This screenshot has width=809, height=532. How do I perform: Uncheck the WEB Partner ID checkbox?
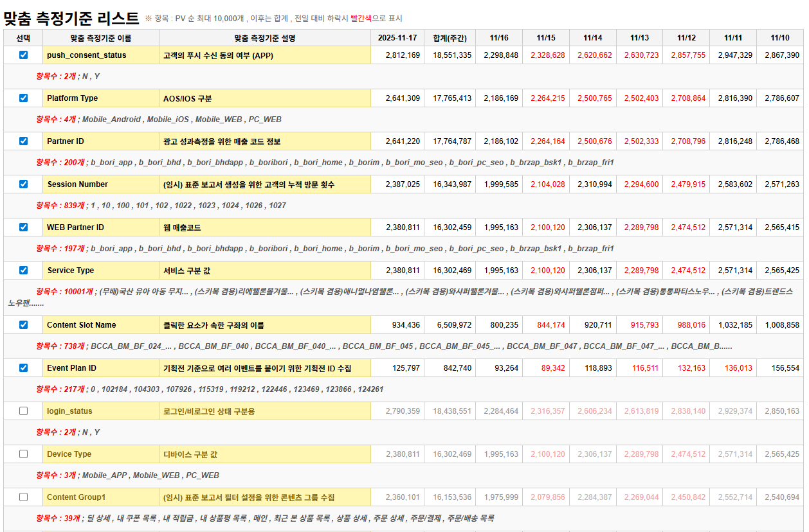pos(24,227)
